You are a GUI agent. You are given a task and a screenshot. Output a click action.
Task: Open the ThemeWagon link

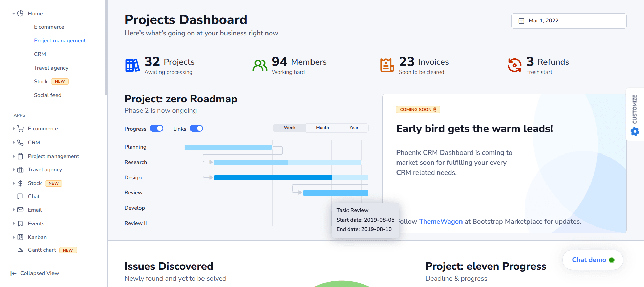[441, 222]
